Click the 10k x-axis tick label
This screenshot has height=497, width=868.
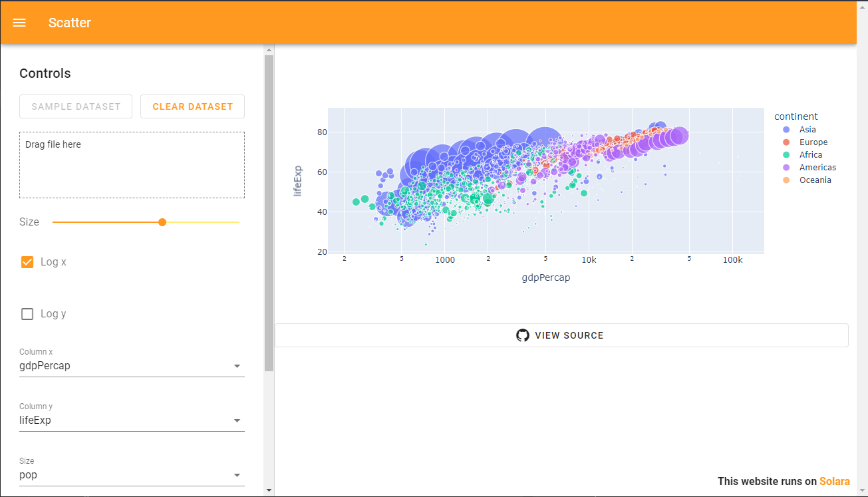[589, 260]
